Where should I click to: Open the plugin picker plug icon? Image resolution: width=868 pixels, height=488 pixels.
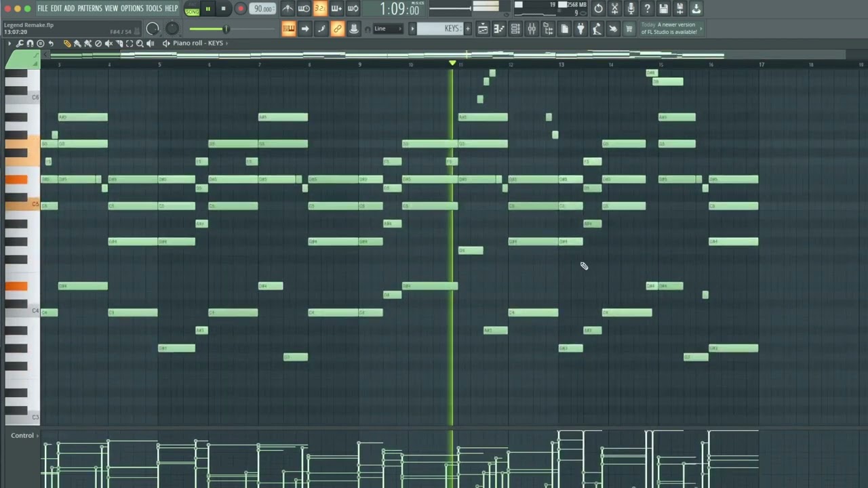click(580, 28)
